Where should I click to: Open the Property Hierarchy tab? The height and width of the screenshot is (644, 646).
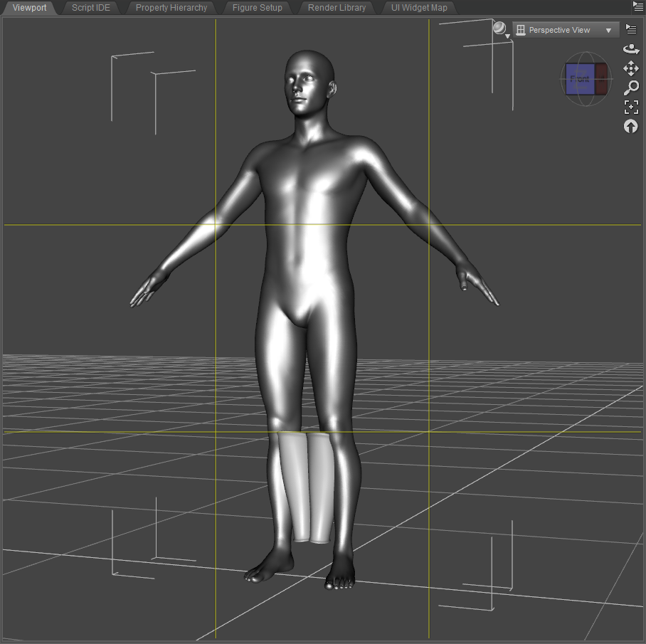[x=171, y=8]
